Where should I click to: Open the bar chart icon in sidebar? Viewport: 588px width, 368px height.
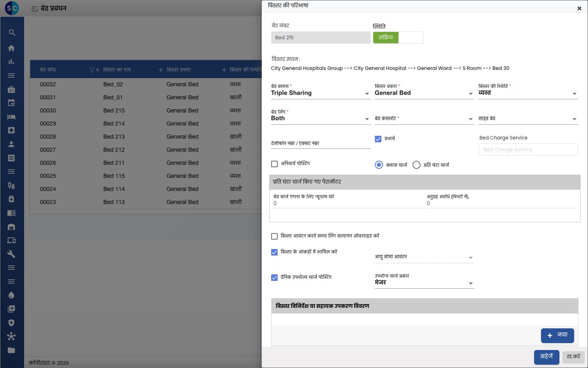click(11, 62)
